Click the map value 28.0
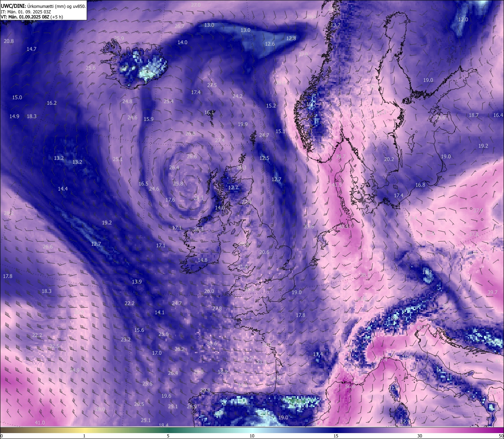Viewport: 504px width, 439px height. pos(100,409)
